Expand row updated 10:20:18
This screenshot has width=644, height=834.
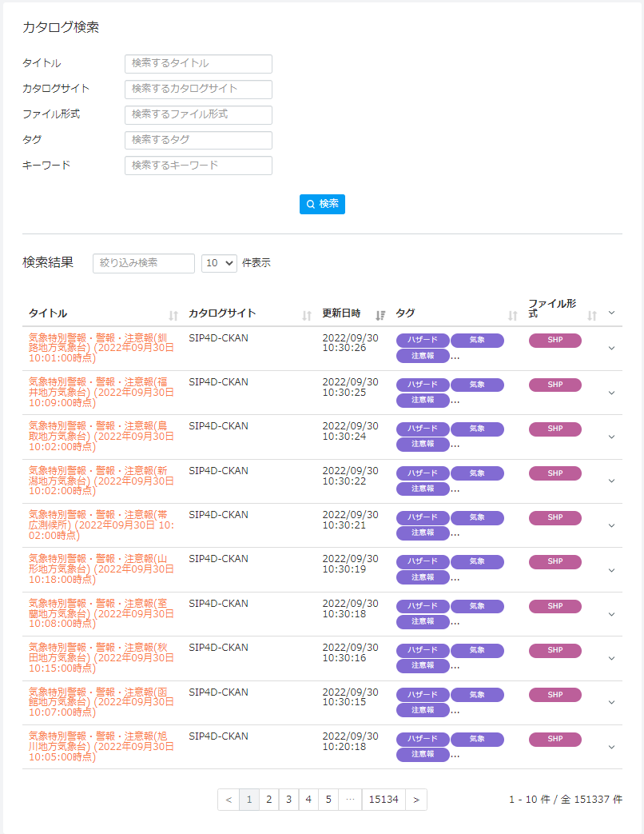point(611,748)
